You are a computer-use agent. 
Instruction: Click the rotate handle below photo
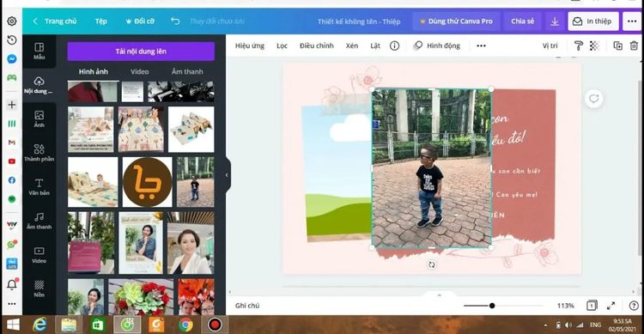pos(431,265)
